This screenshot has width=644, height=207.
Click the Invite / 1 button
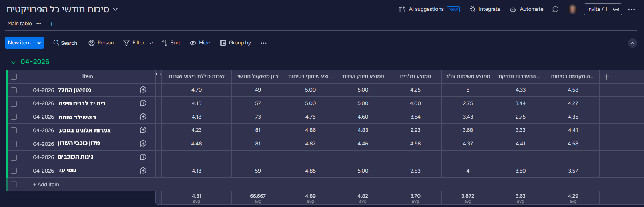pos(597,9)
